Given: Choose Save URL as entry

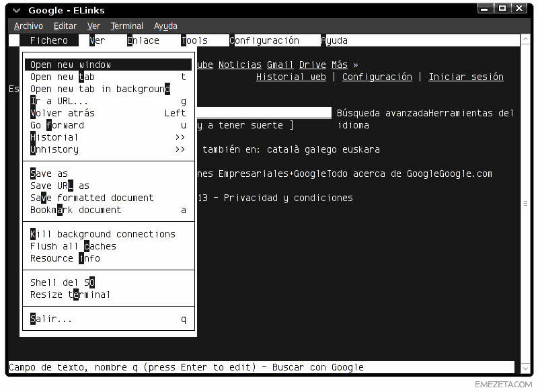Looking at the screenshot, I should pos(108,186).
